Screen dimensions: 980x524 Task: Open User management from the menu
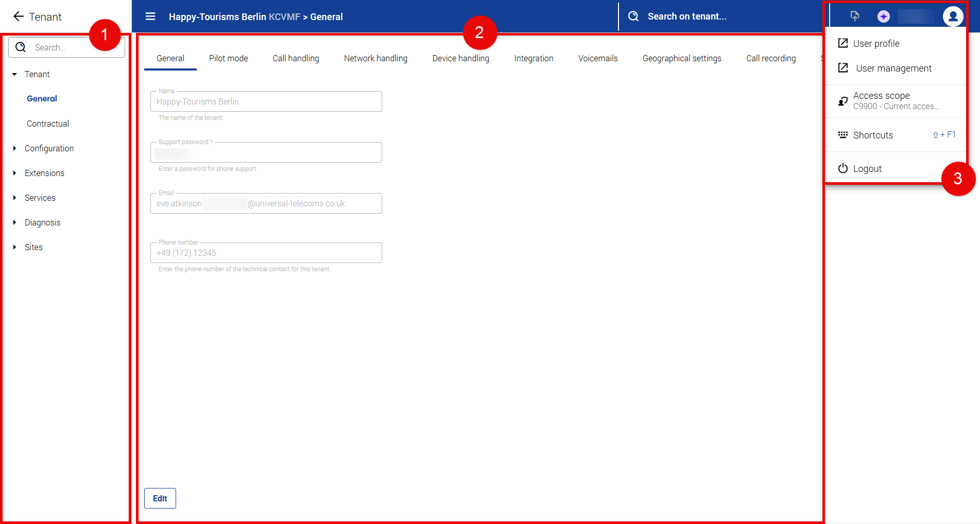(x=893, y=68)
